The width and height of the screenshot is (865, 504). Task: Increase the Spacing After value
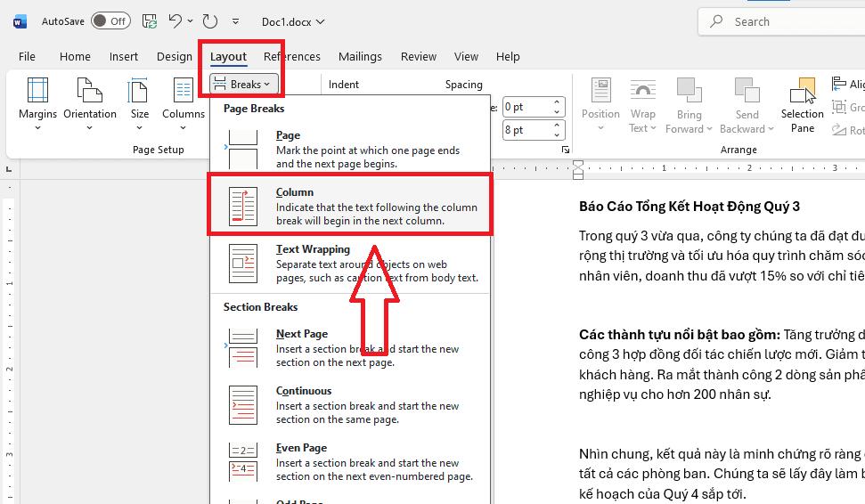tap(557, 126)
